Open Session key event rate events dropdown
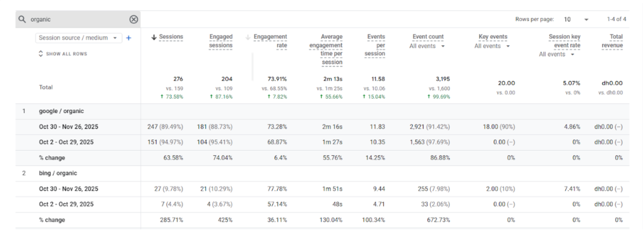This screenshot has height=230, width=644. [557, 54]
